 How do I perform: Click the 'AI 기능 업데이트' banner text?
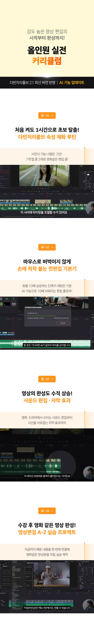[72, 83]
